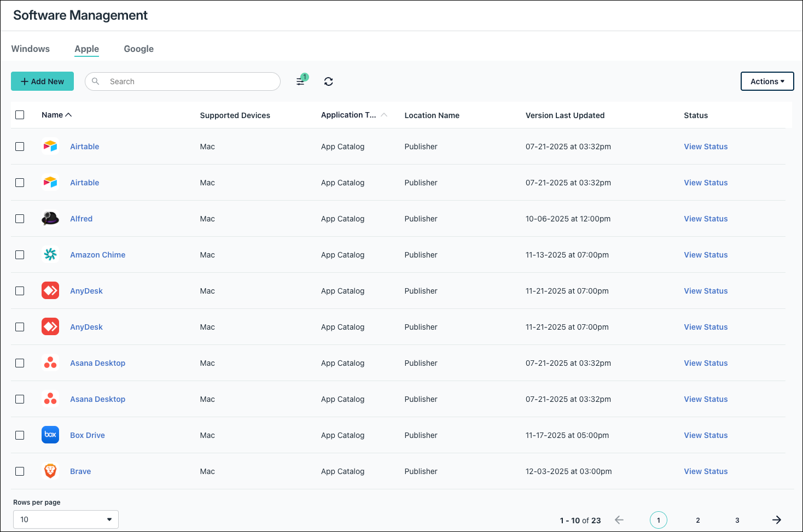Open the Rows per page dropdown
The height and width of the screenshot is (532, 803).
pos(65,519)
